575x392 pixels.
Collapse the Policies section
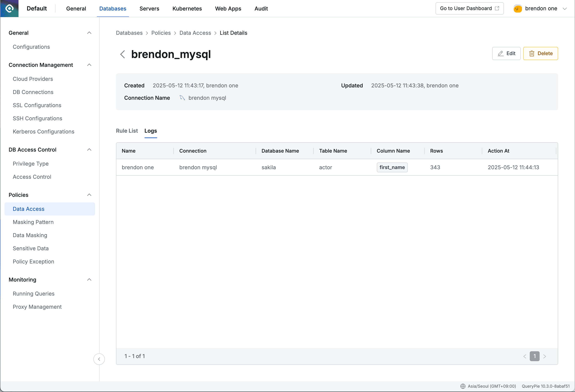coord(89,195)
